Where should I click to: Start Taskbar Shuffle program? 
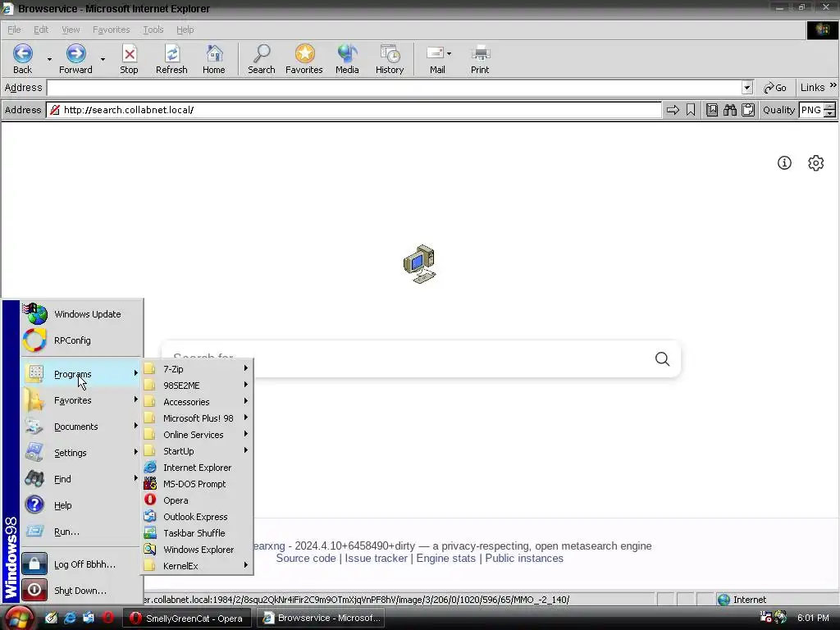[197, 533]
